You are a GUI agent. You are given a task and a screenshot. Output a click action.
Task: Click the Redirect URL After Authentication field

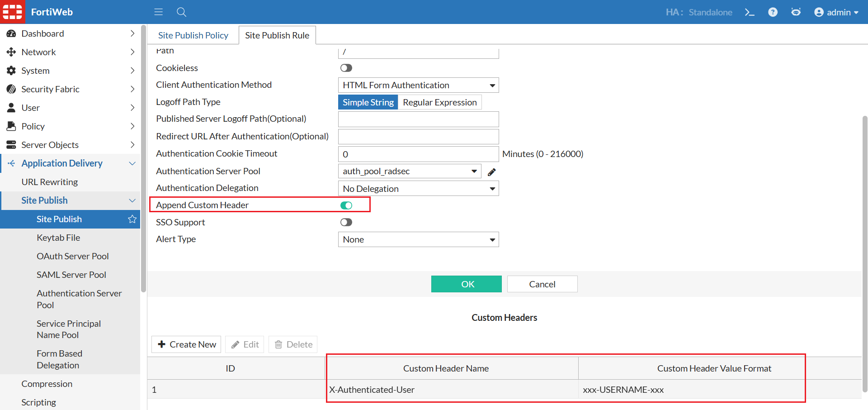click(419, 137)
